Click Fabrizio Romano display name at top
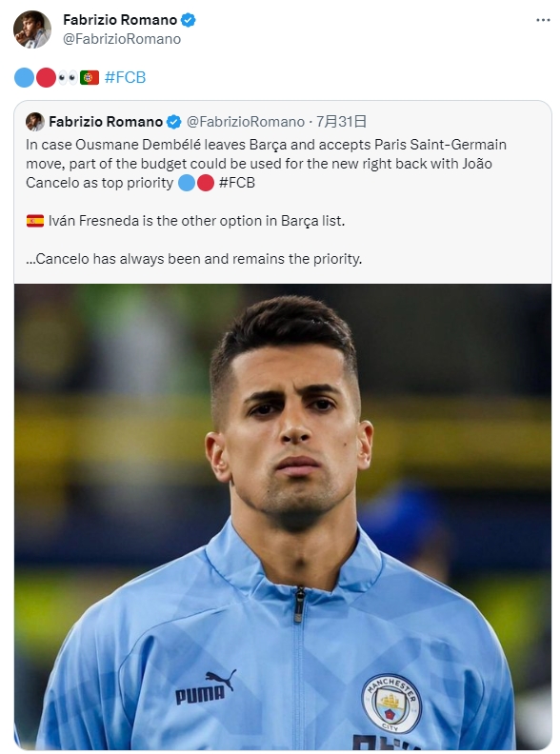Screen dimensions: 560x754 coord(120,20)
